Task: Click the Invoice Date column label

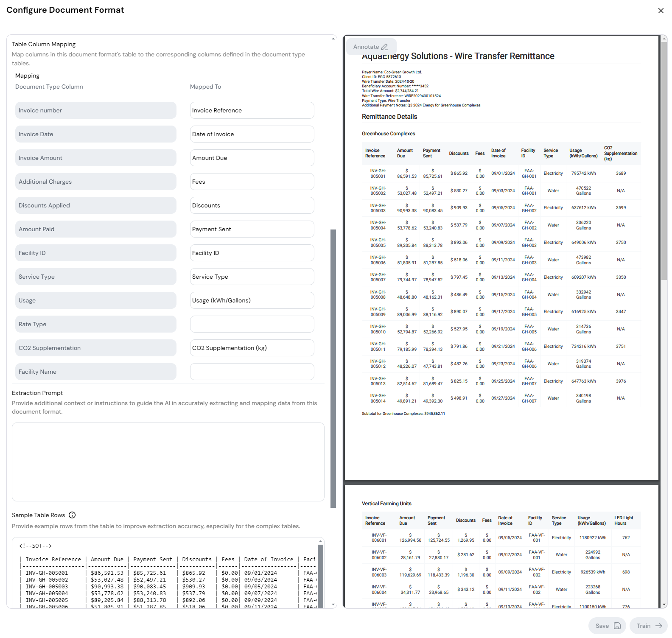Action: click(96, 134)
